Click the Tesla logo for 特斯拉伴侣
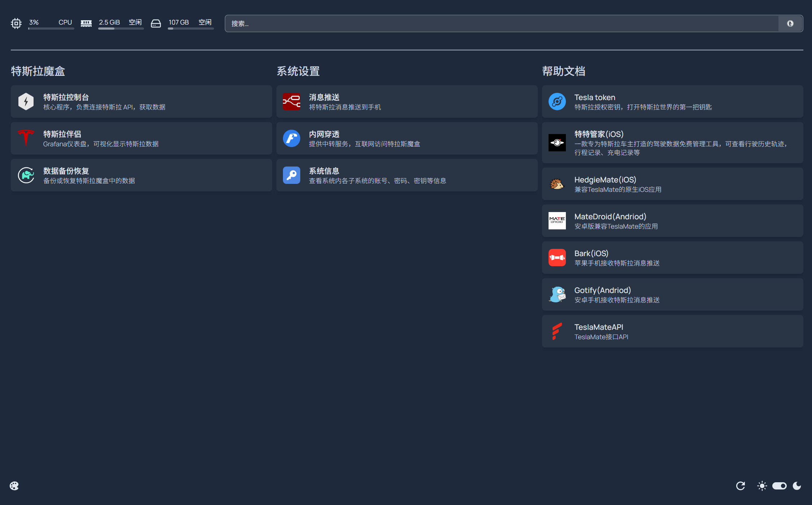Image resolution: width=812 pixels, height=505 pixels. 26,138
